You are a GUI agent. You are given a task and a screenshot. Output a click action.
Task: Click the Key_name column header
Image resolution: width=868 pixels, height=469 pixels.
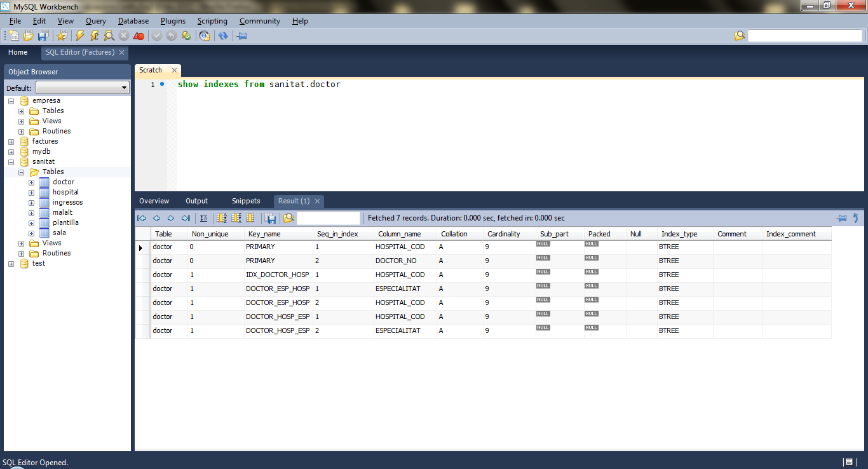click(x=264, y=234)
